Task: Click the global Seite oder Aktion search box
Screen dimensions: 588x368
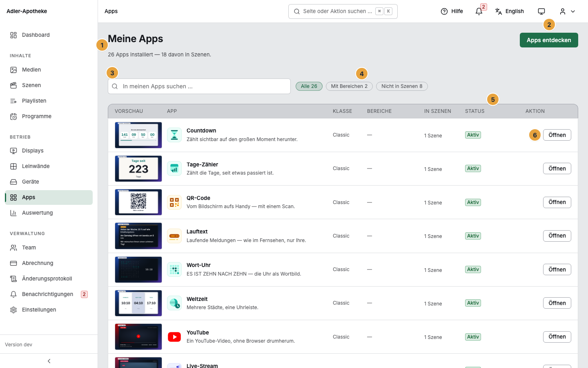Action: coord(343,11)
